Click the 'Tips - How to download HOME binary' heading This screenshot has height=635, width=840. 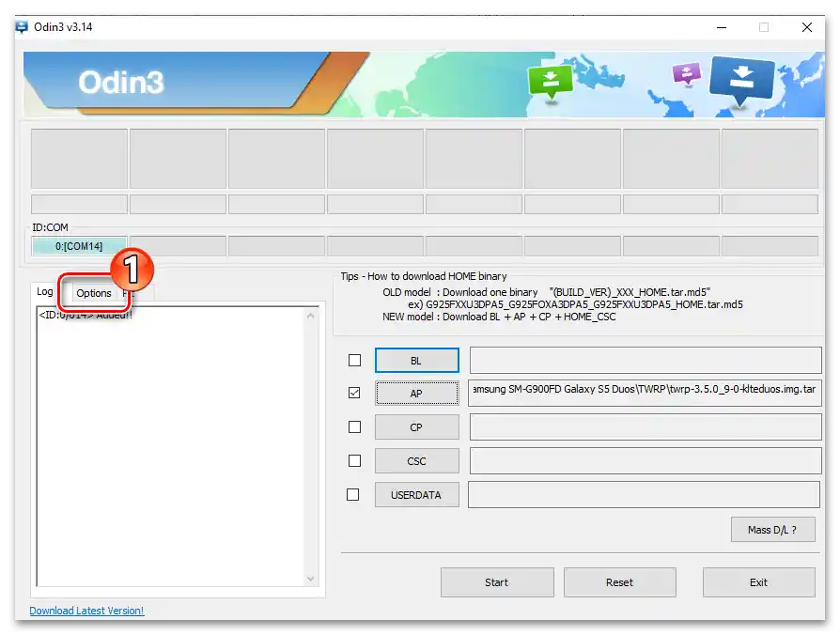point(424,276)
